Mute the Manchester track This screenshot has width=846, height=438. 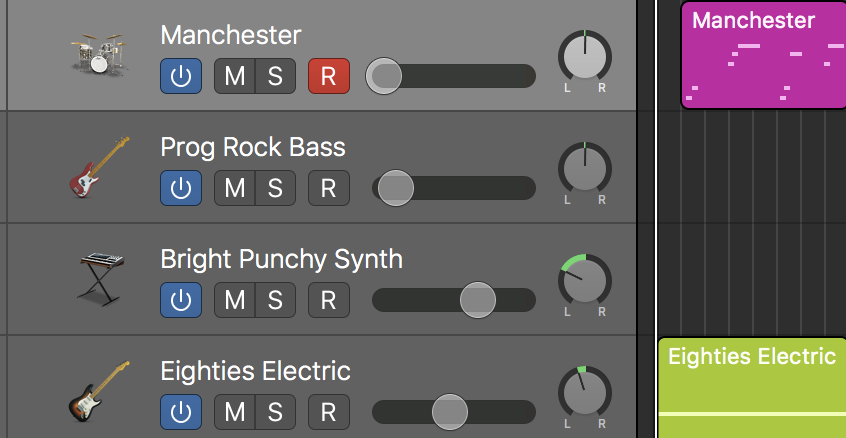tap(234, 76)
